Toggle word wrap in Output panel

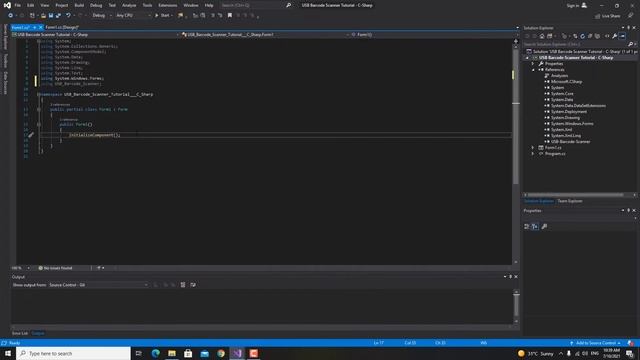pos(193,285)
